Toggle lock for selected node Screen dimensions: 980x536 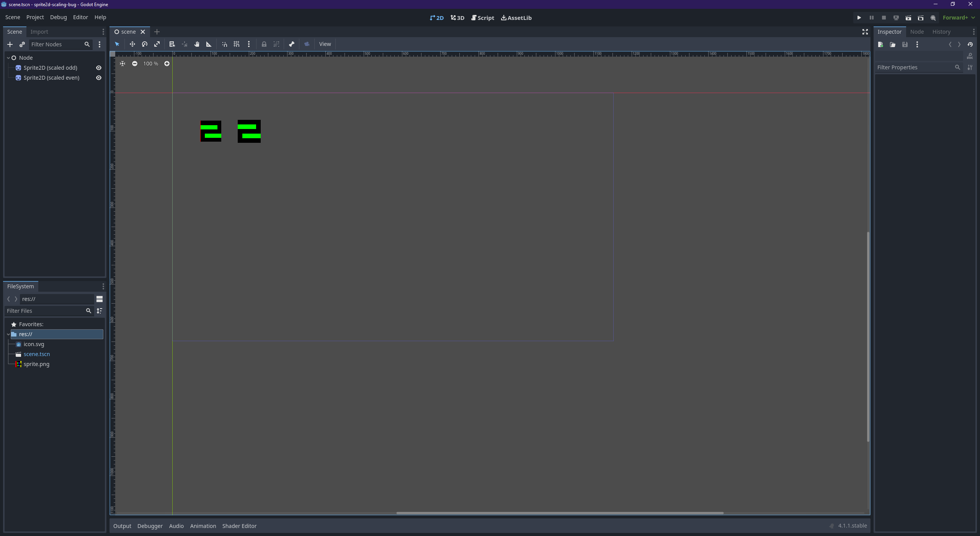point(264,44)
